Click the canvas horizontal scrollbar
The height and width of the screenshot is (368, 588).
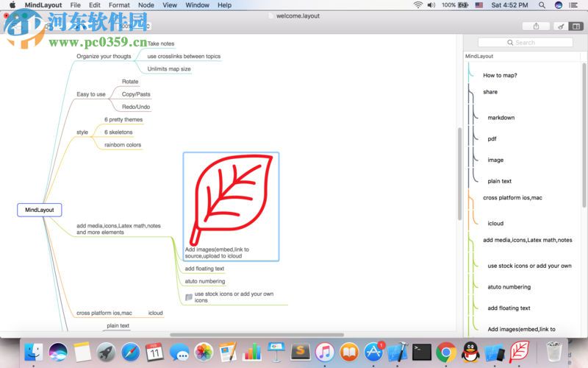[x=257, y=335]
